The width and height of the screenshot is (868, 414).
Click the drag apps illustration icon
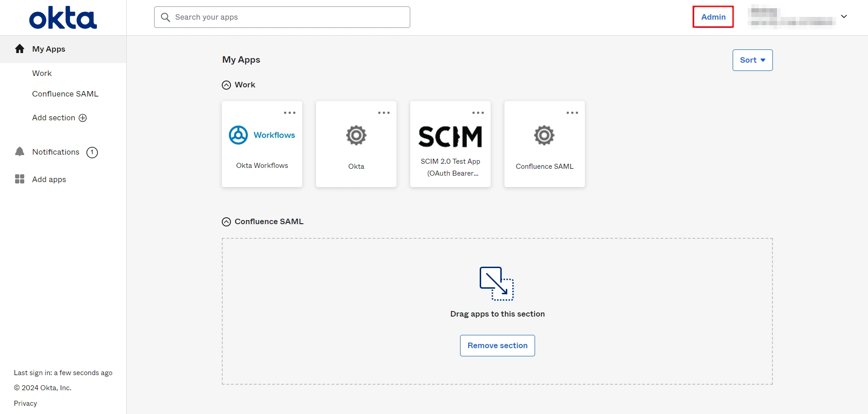497,284
